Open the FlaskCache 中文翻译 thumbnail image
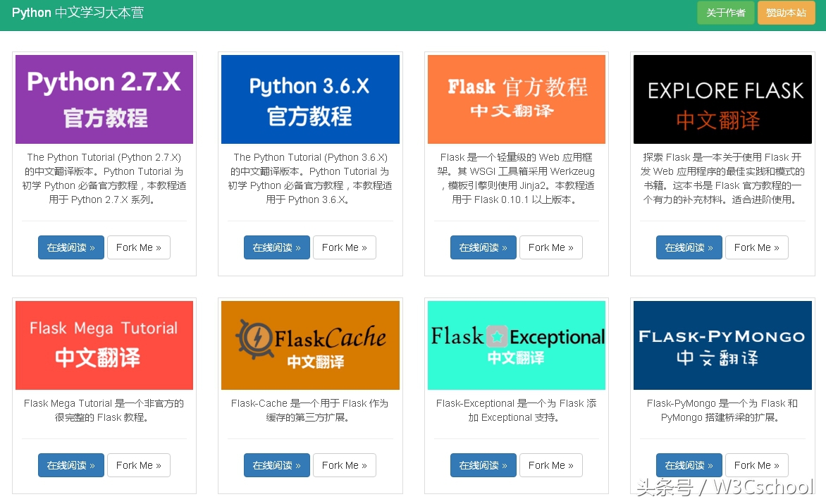This screenshot has height=504, width=826. 310,345
